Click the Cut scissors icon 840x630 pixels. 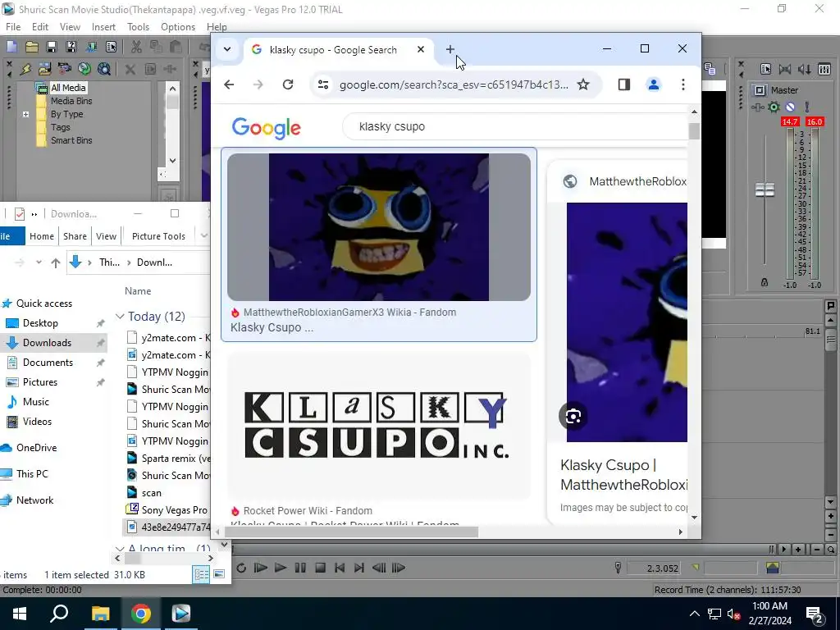(x=137, y=47)
